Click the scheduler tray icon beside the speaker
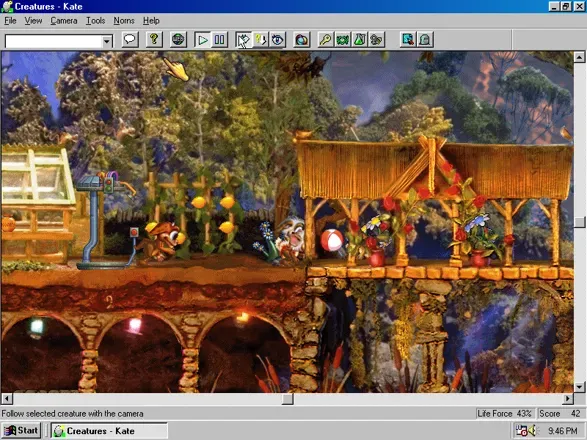Viewport: 587px width, 440px height. (521, 431)
